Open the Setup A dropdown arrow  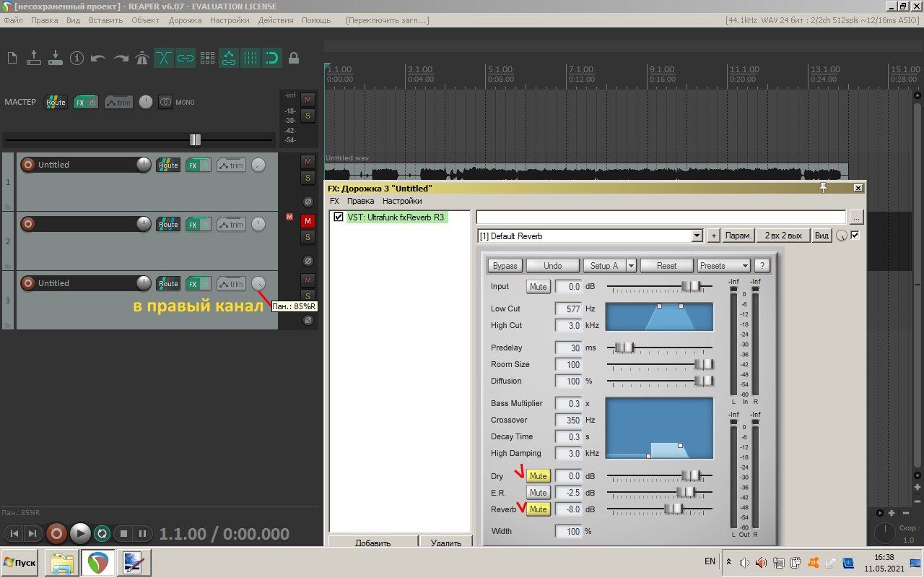(631, 266)
